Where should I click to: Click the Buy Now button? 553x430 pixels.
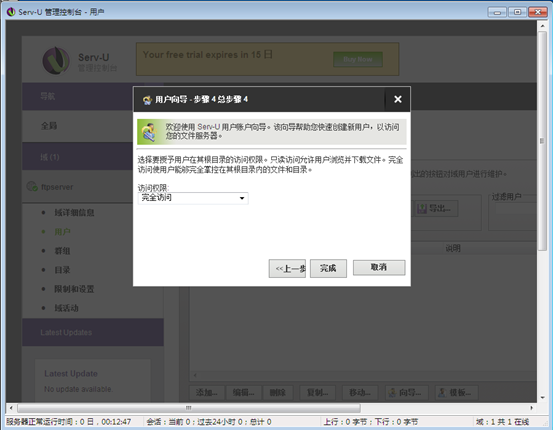click(x=358, y=59)
